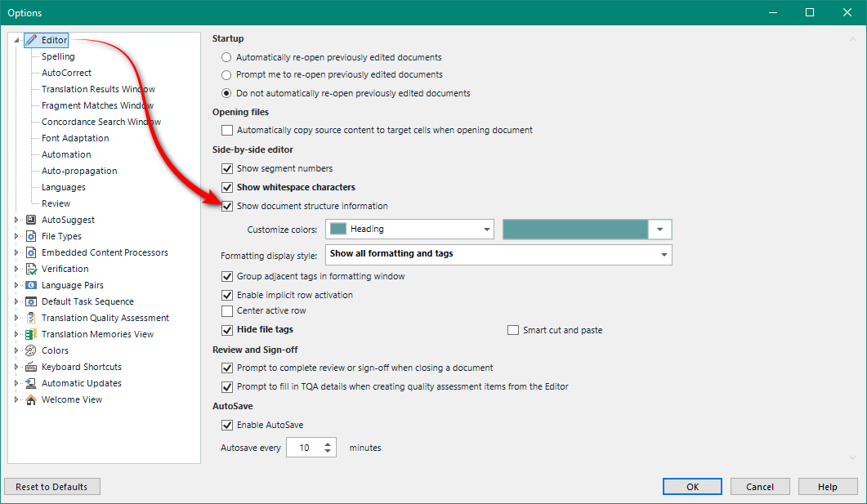Image resolution: width=867 pixels, height=504 pixels.
Task: Click Reset to Defaults button
Action: [52, 487]
